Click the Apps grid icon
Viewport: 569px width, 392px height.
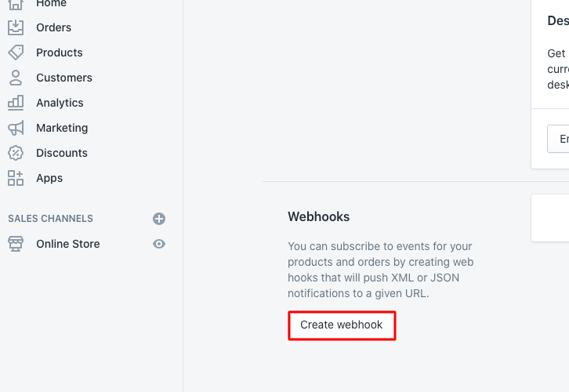(16, 178)
